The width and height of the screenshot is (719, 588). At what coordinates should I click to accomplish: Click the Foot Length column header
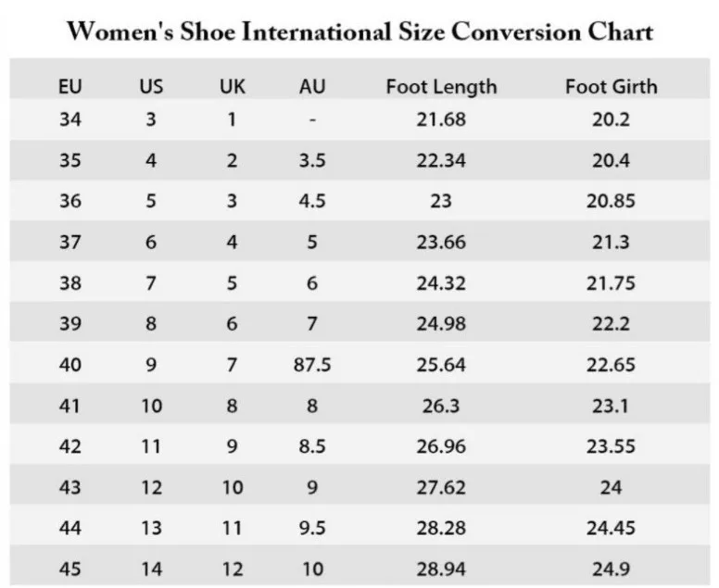point(441,87)
